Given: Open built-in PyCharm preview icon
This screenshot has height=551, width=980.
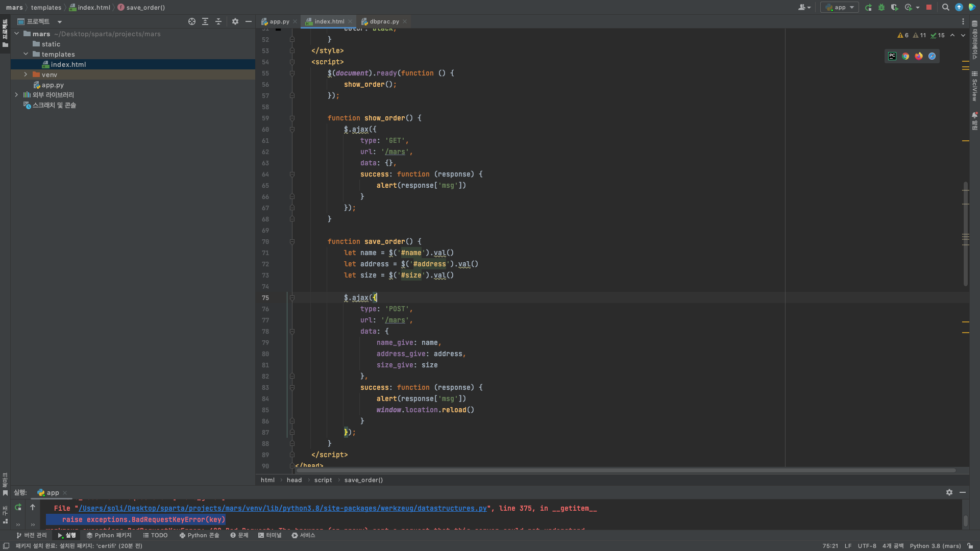Looking at the screenshot, I should click(x=892, y=56).
